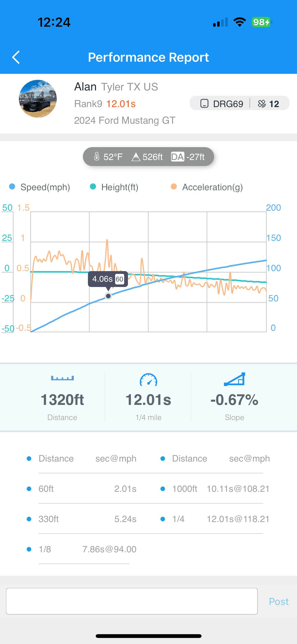
Task: Toggle the Speed(mph) legend series
Action: pos(40,187)
